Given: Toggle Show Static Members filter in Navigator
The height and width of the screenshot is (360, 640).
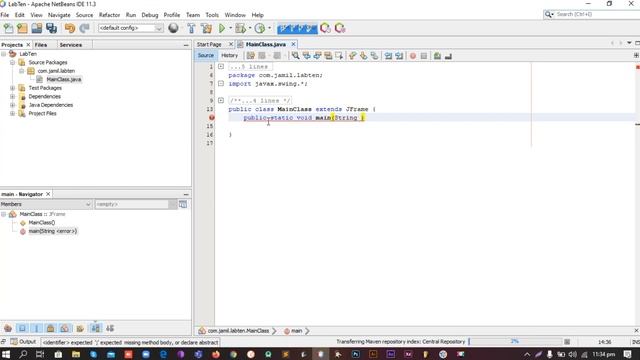Looking at the screenshot, I should pos(36,328).
